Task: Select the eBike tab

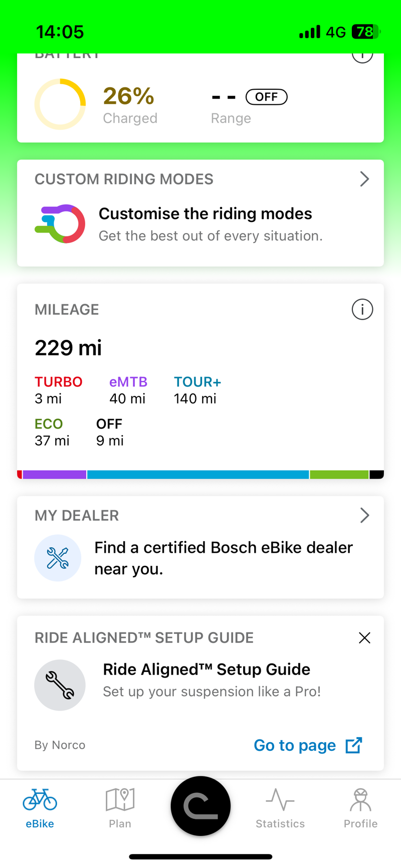Action: coord(40,806)
